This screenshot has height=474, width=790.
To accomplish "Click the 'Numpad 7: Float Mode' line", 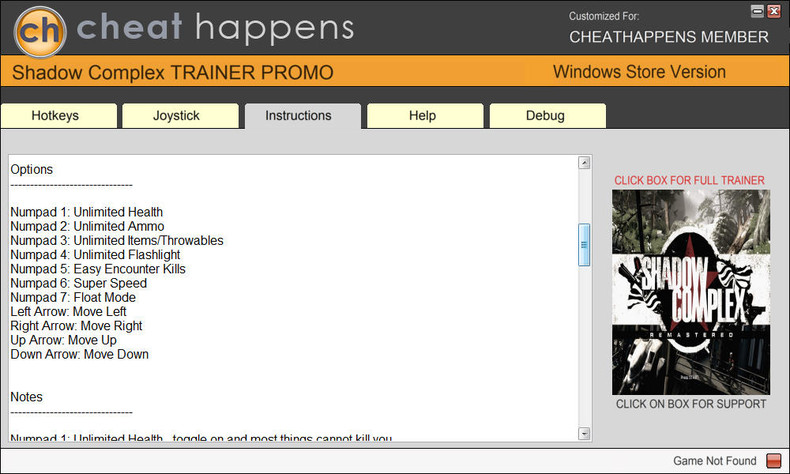I will [73, 297].
